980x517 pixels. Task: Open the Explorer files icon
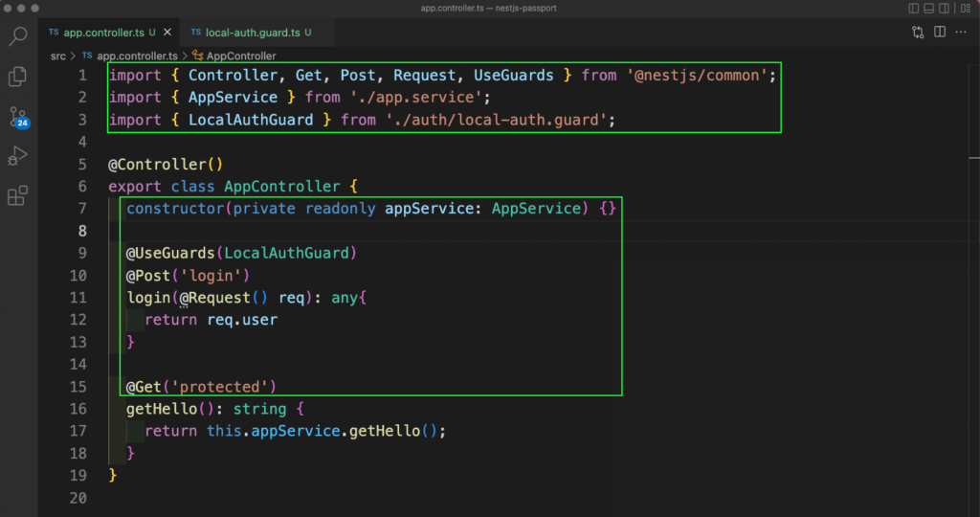click(18, 77)
